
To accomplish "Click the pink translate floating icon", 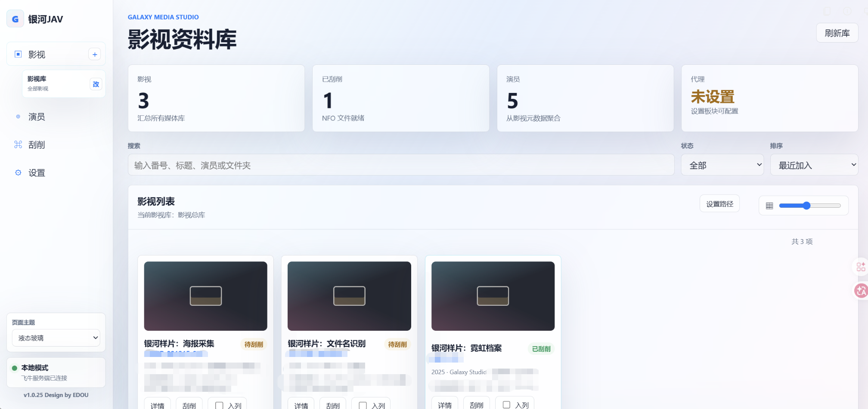I will point(861,291).
